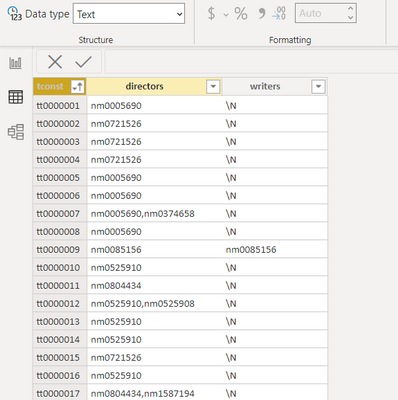
Task: Select writers cell nm0085156
Action: pyautogui.click(x=275, y=250)
